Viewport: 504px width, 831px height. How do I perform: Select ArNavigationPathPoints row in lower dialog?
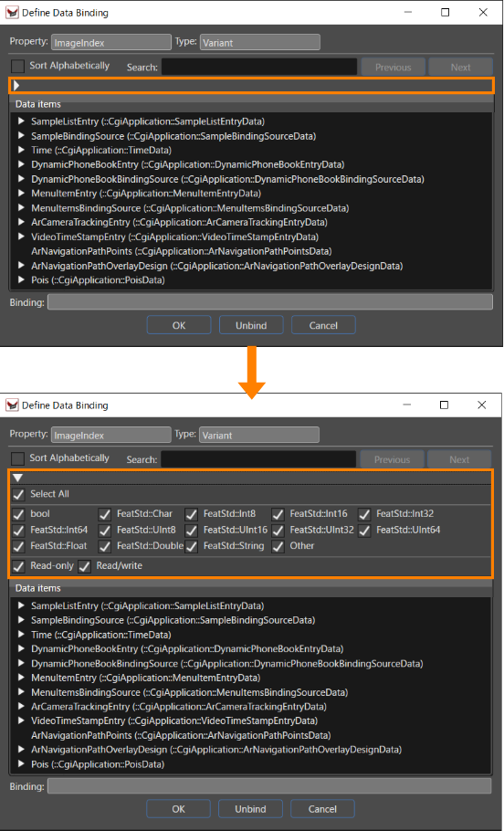coord(181,736)
